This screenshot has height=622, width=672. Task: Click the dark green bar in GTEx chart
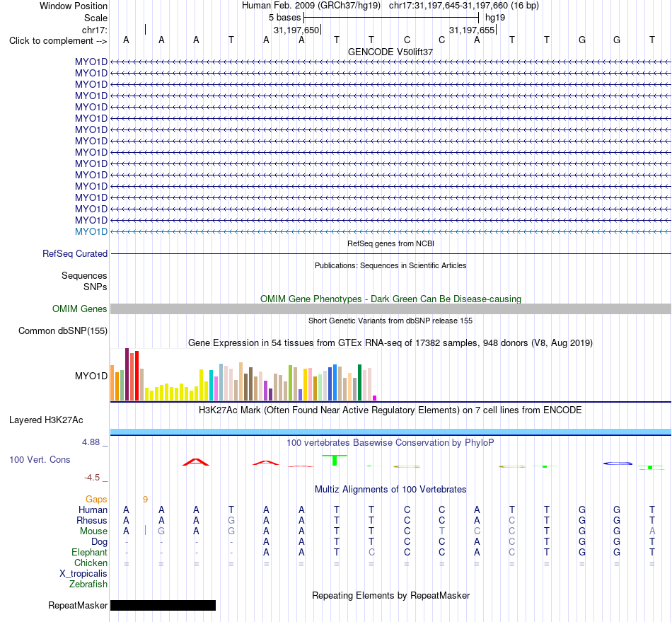[x=359, y=382]
